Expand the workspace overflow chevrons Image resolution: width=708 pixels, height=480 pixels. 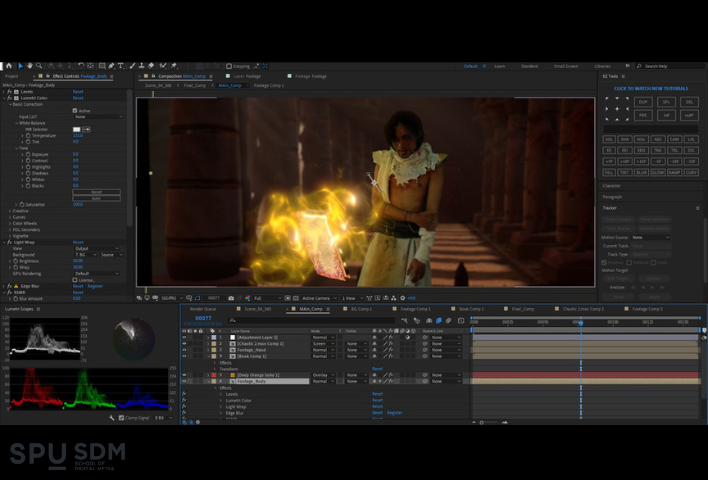click(x=627, y=66)
